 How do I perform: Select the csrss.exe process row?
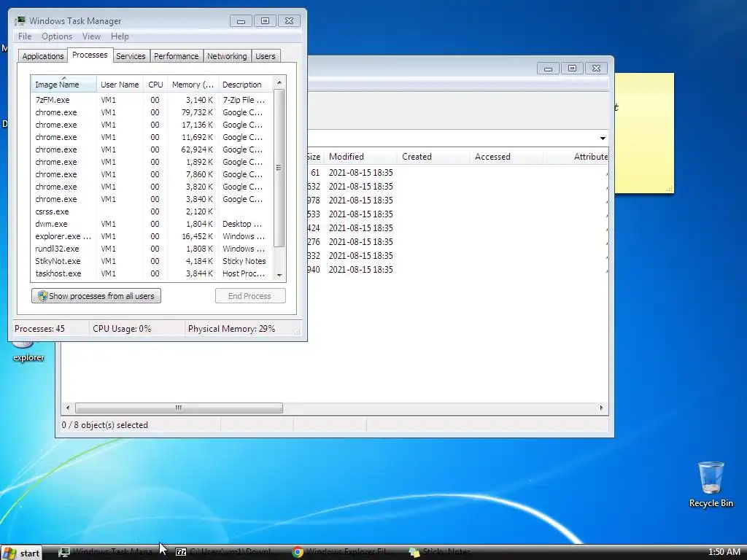[152, 211]
